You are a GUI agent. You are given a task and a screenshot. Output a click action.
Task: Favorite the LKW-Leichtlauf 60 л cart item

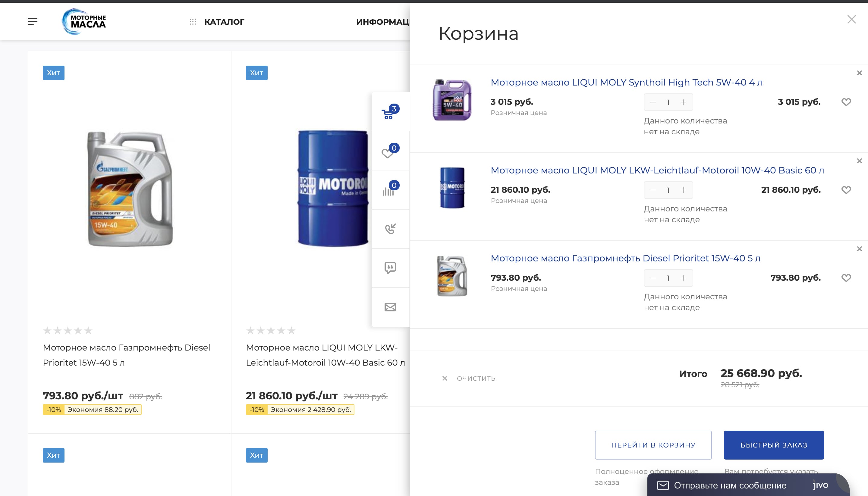point(846,190)
